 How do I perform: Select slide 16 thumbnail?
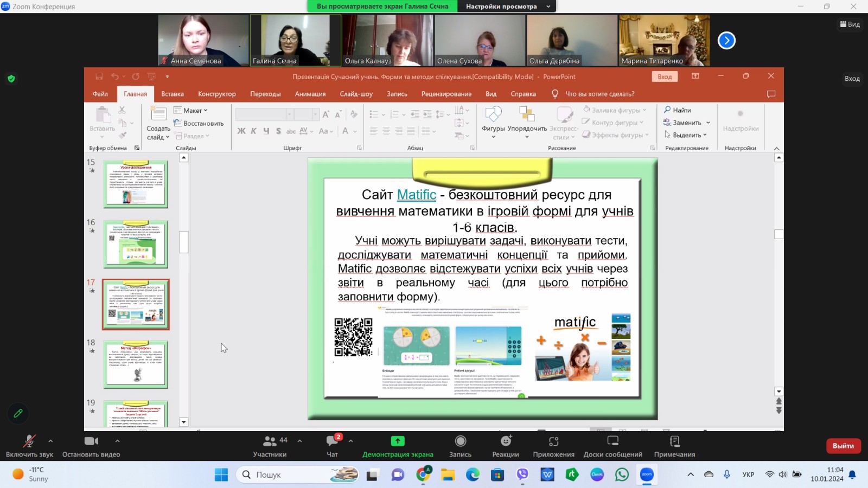pyautogui.click(x=136, y=245)
